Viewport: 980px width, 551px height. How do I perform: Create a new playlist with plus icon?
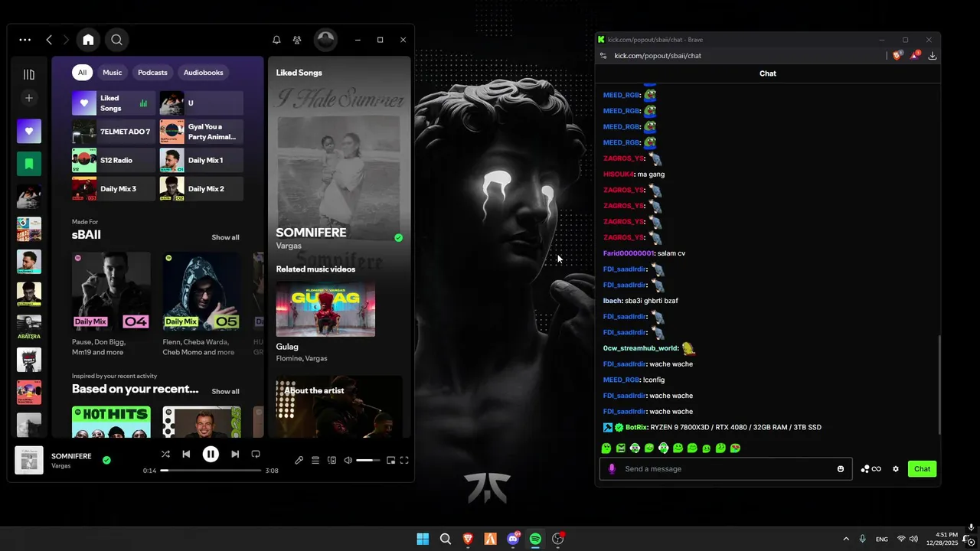29,98
